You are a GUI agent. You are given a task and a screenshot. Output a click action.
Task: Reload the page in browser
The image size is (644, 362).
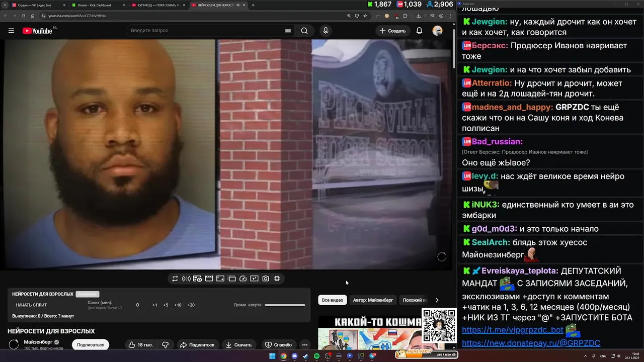click(24, 16)
